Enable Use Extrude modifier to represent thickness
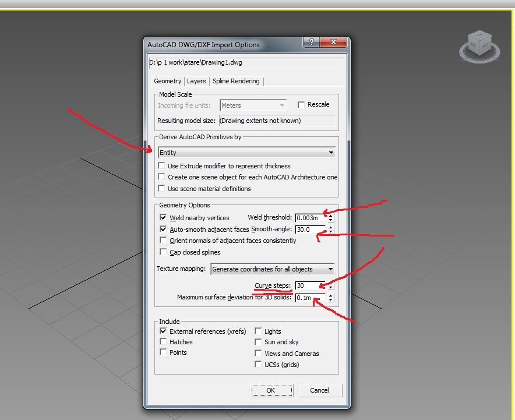The height and width of the screenshot is (420, 515). tap(161, 165)
